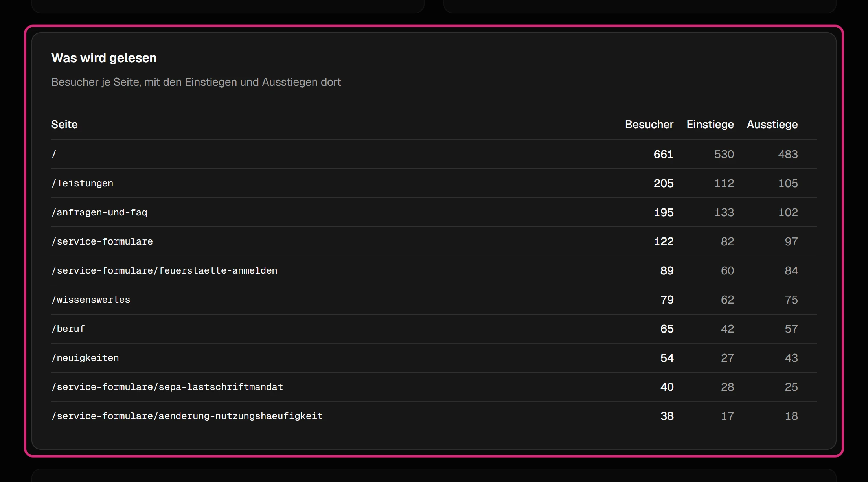The height and width of the screenshot is (482, 868).
Task: Click visitor count 79
Action: [667, 300]
